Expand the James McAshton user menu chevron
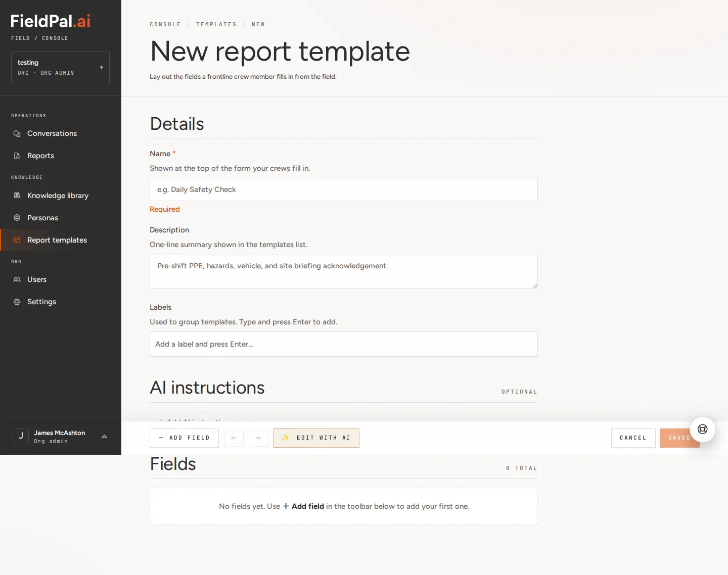728x575 pixels. tap(104, 436)
